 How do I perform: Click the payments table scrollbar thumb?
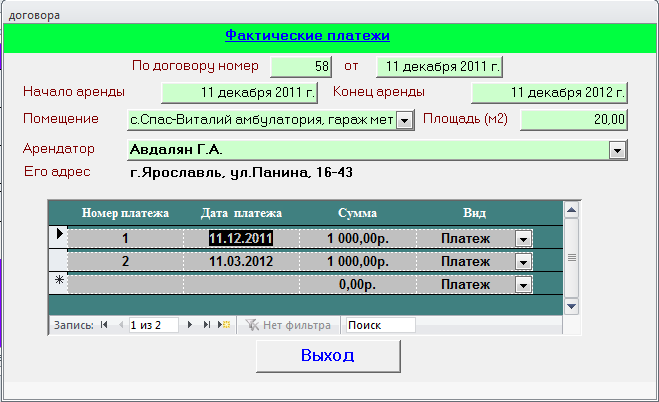572,257
